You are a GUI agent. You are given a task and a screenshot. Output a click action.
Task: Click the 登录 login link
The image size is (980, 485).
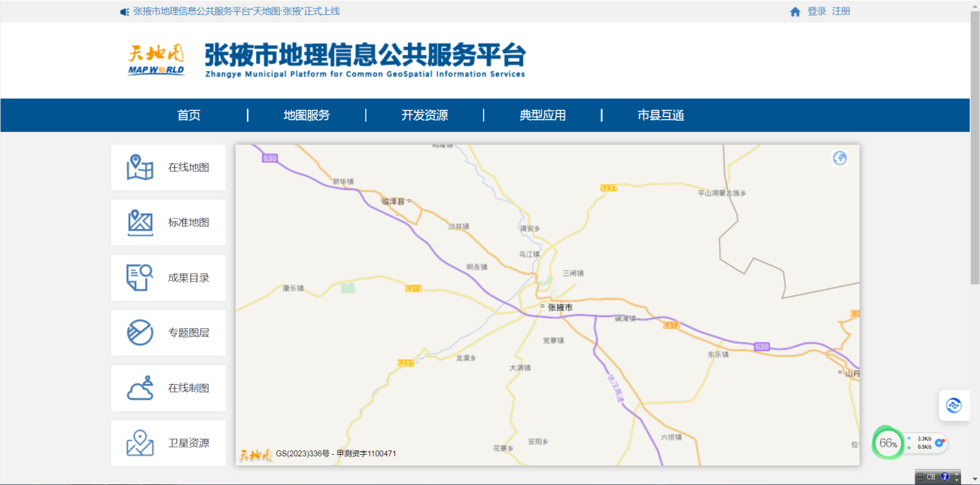[817, 11]
